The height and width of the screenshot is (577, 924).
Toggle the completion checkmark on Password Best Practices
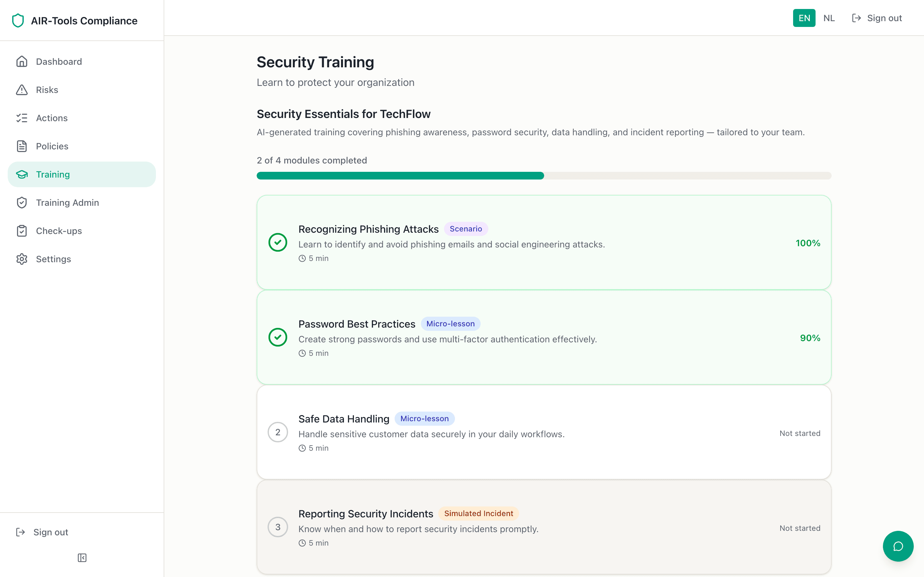point(278,337)
